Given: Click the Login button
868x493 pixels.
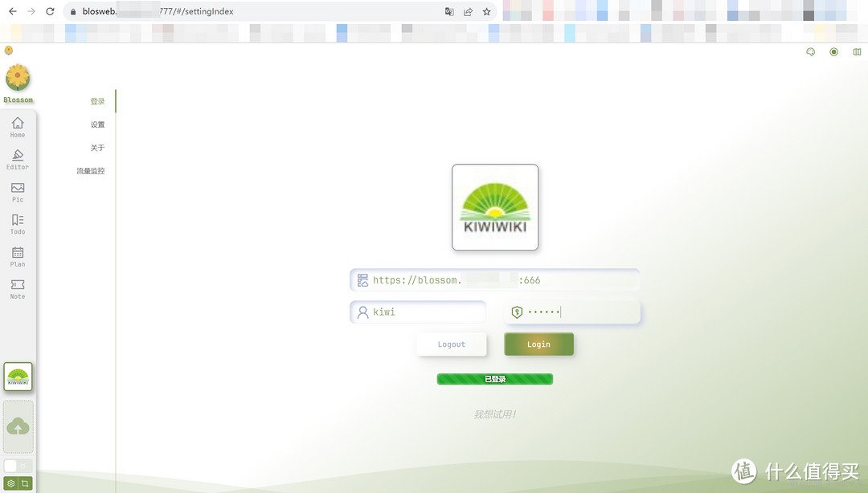Looking at the screenshot, I should (538, 344).
